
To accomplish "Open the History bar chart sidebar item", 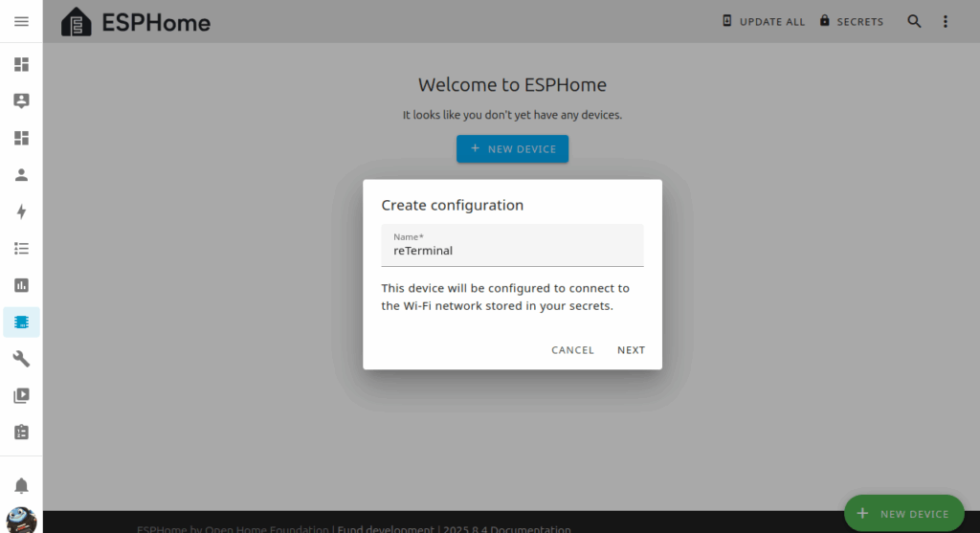I will [x=21, y=285].
